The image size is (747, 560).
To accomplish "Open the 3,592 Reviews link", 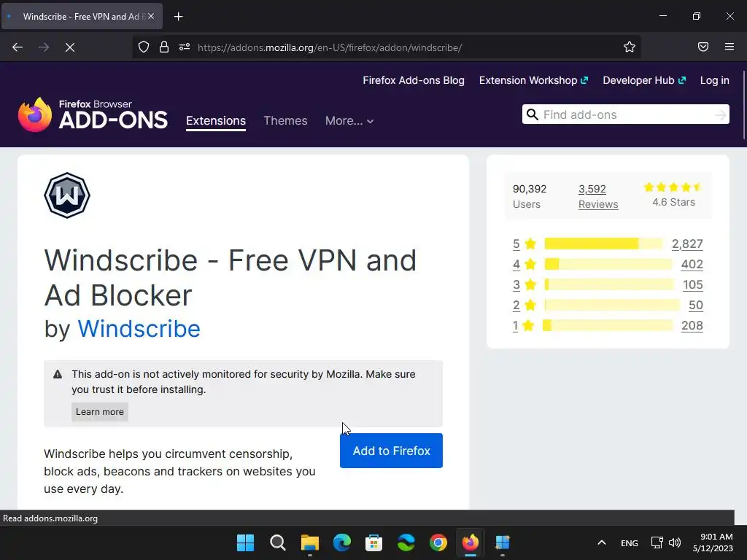I will [598, 196].
